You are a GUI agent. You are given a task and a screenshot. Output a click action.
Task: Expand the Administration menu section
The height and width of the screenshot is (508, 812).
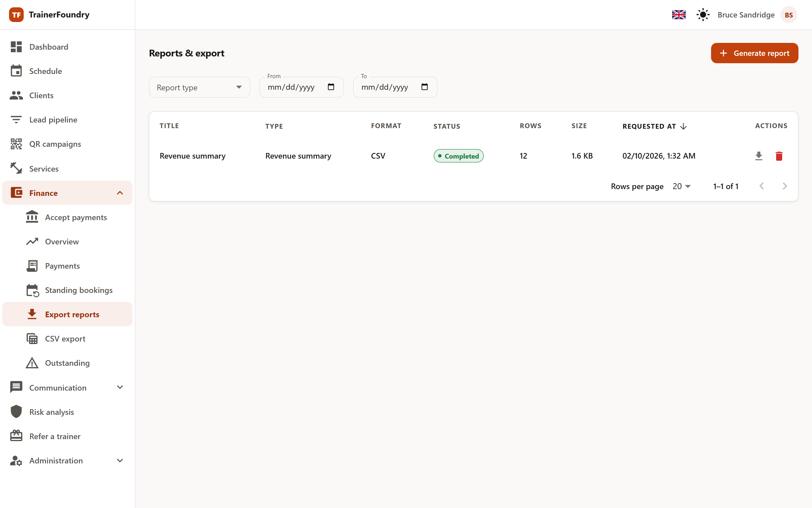[67, 460]
